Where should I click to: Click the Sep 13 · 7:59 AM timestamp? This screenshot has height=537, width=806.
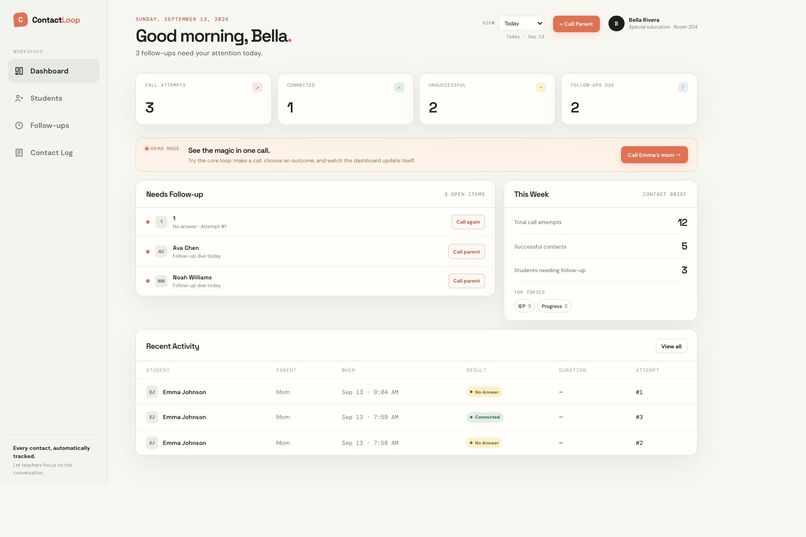[x=370, y=417]
